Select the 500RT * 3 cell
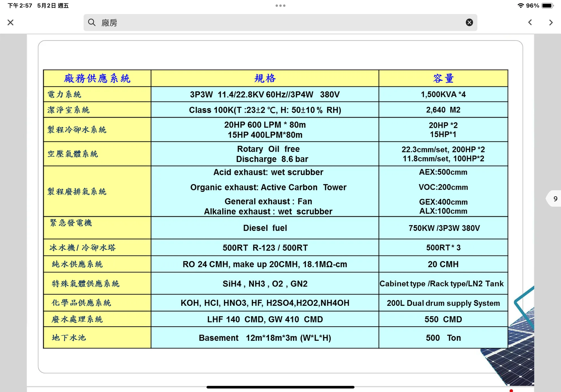Viewport: 561px width, 392px height. tap(443, 248)
